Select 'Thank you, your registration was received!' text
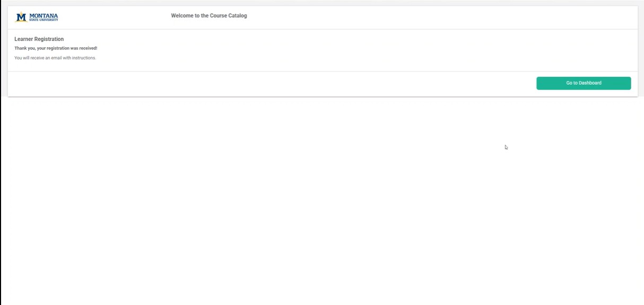 point(56,48)
